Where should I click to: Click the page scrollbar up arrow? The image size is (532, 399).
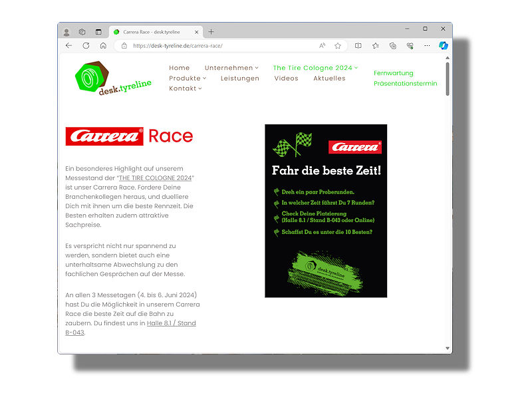[x=448, y=58]
